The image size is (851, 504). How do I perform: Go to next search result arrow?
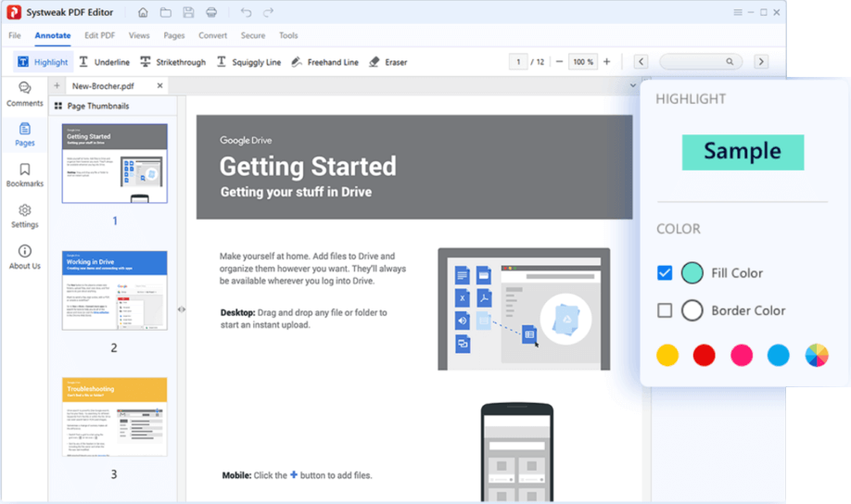pos(761,62)
